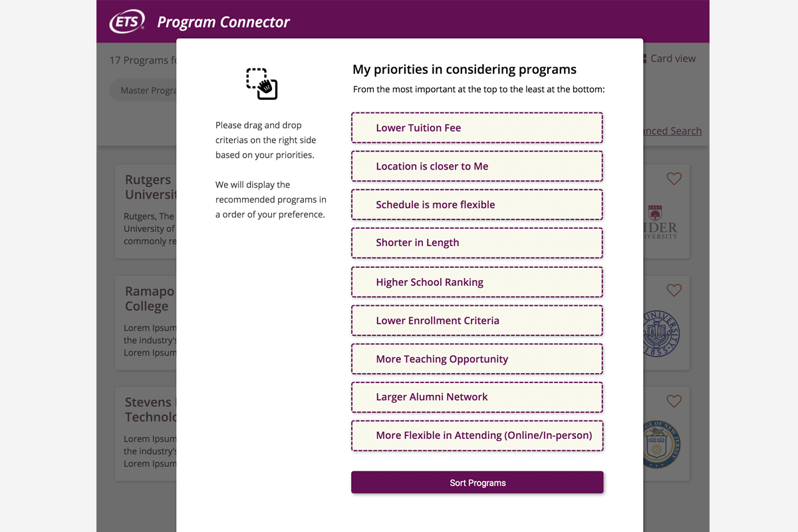Favorite the second program card heart
This screenshot has height=532, width=798.
674,290
